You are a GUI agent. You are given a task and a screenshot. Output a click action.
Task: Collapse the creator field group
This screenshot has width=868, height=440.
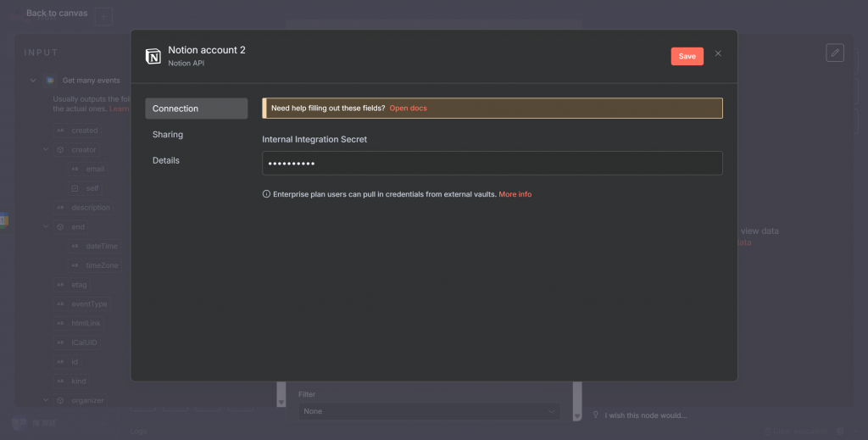[x=46, y=149]
